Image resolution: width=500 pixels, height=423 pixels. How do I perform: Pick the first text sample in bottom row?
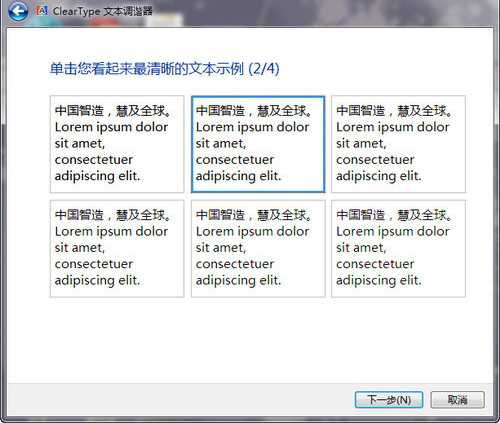(x=117, y=248)
